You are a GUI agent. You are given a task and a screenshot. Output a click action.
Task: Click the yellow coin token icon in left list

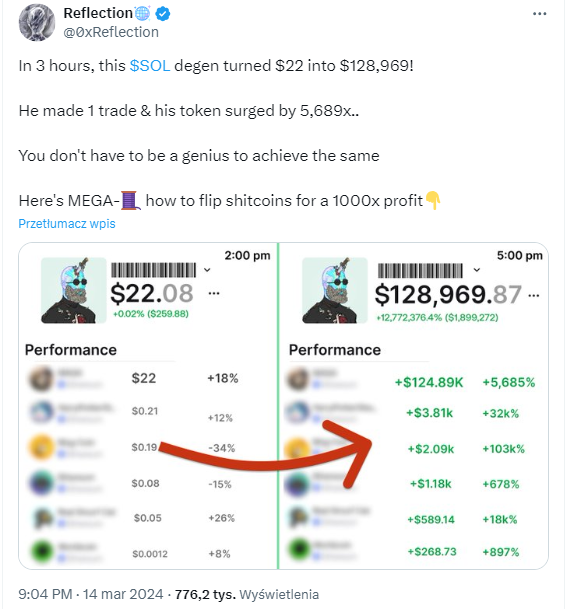pos(41,447)
